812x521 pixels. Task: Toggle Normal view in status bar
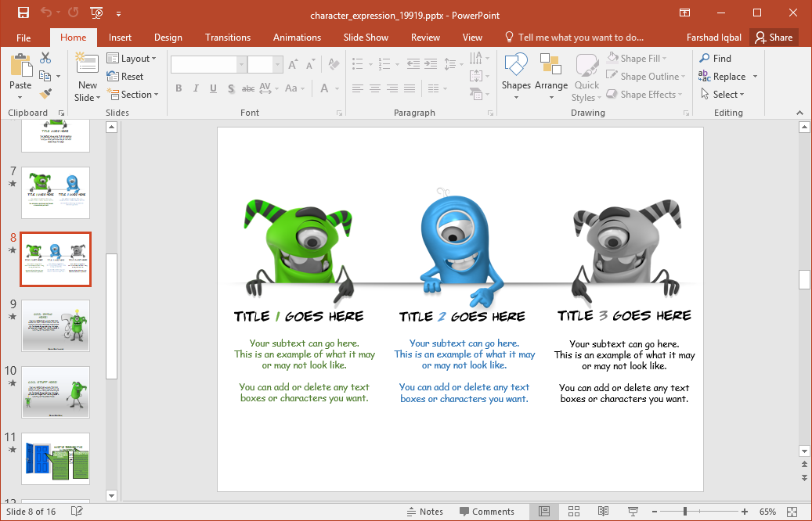(544, 511)
